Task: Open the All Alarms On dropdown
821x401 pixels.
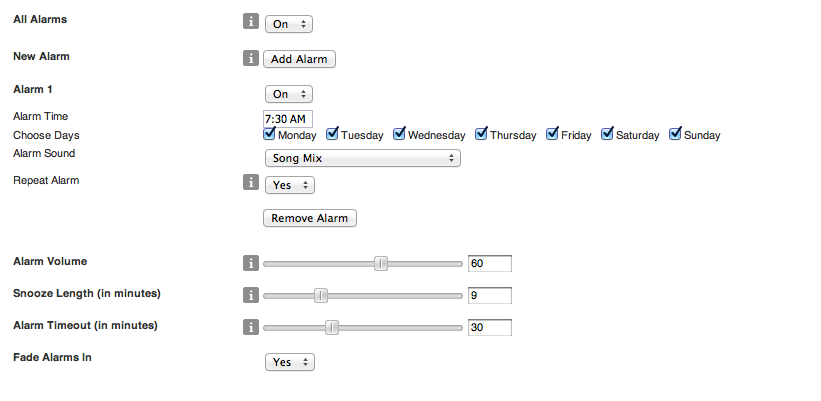Action: [x=289, y=23]
